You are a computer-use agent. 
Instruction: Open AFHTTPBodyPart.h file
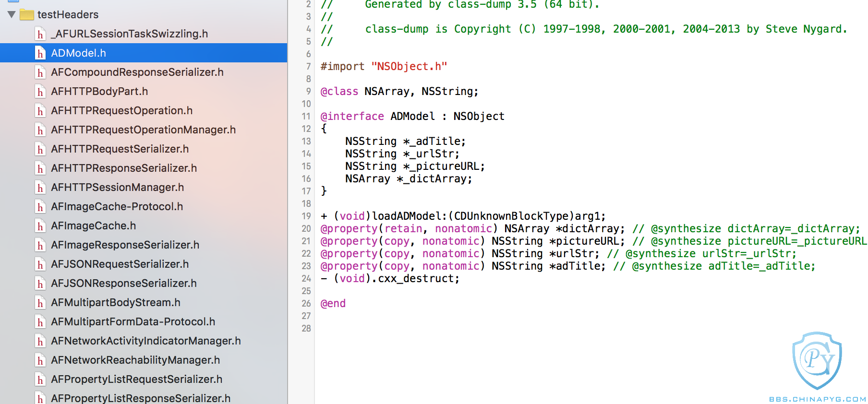[99, 91]
